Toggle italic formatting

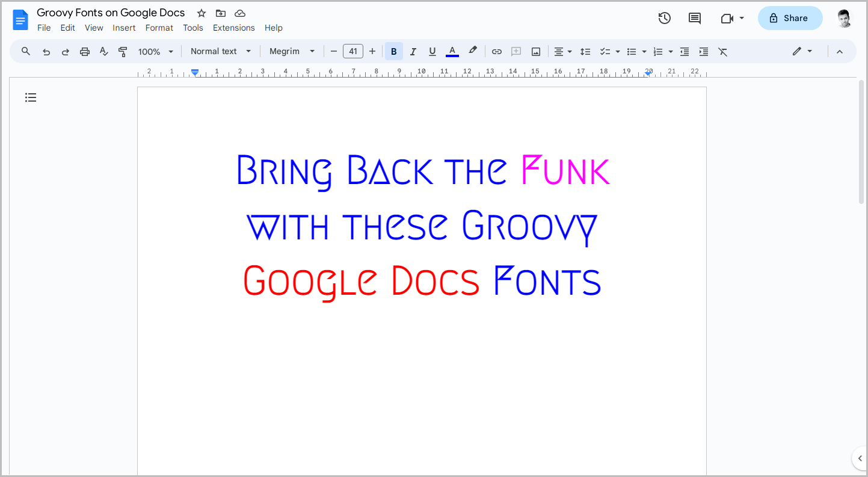pos(413,51)
